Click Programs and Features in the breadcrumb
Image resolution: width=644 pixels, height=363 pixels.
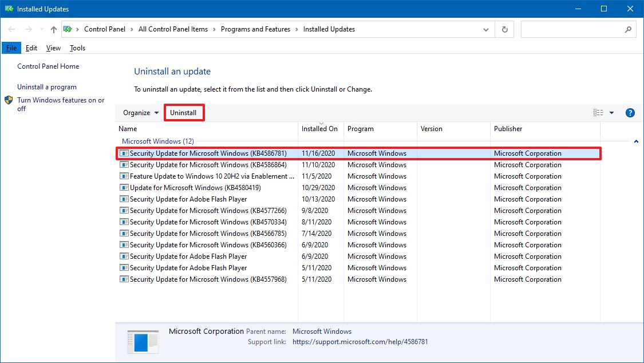(x=255, y=29)
